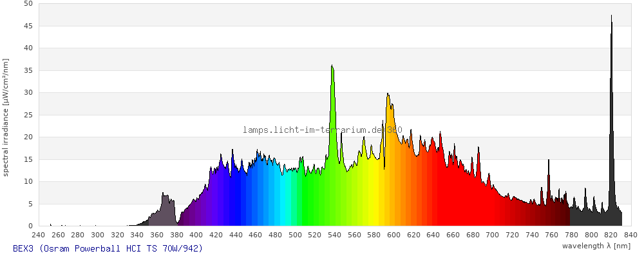Click the spectral irradiance y-axis label
Image resolution: width=644 pixels, height=258 pixels.
pyautogui.click(x=6, y=117)
